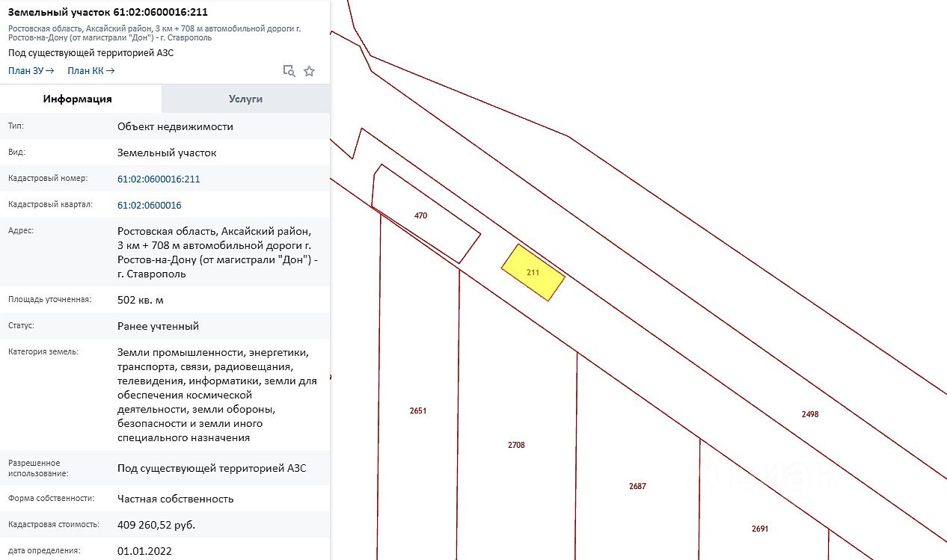
Task: Click the value Объект недвижимости
Action: tap(175, 126)
